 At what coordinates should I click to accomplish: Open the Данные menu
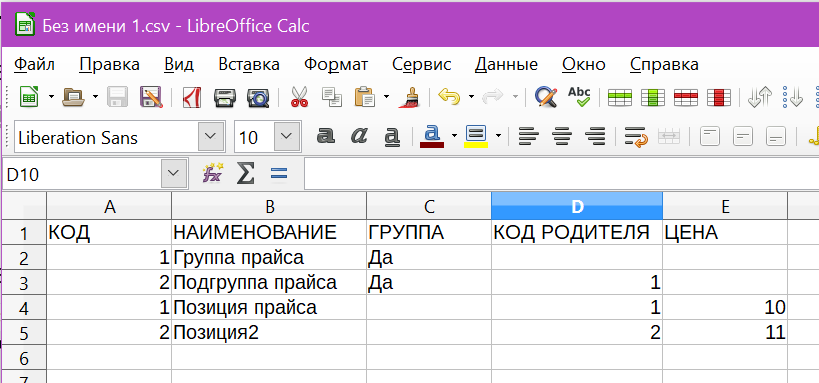click(506, 65)
